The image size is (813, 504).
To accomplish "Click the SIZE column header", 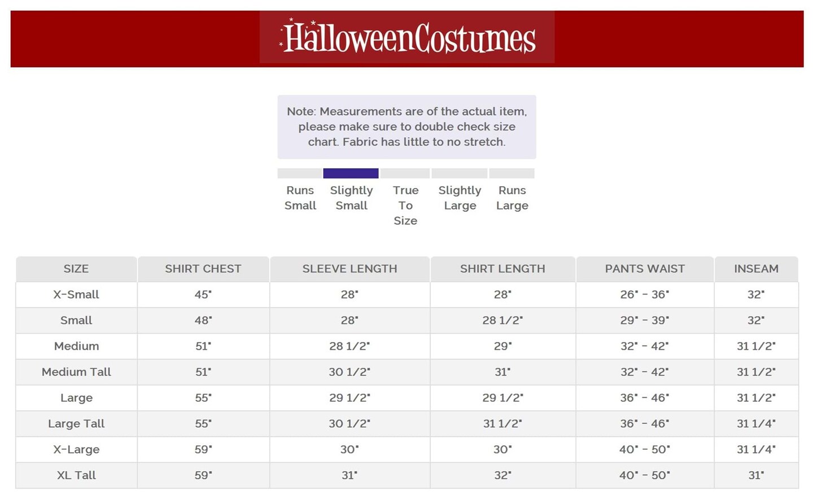I will coord(76,269).
